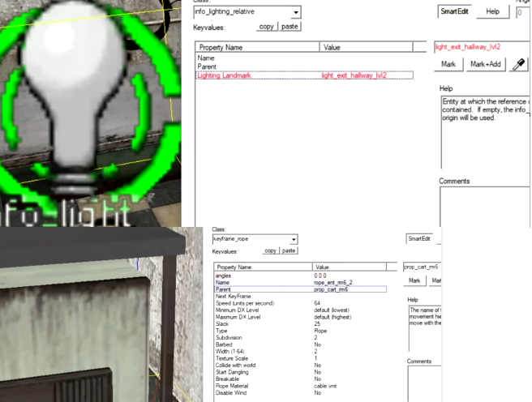Click copy button under keyframe_rope class
The width and height of the screenshot is (532, 402).
click(270, 250)
